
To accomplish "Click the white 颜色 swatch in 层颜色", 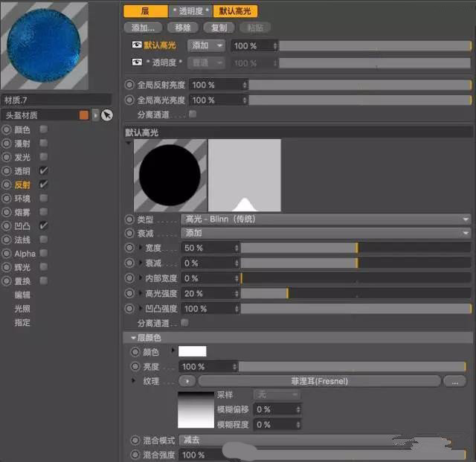I will click(192, 351).
